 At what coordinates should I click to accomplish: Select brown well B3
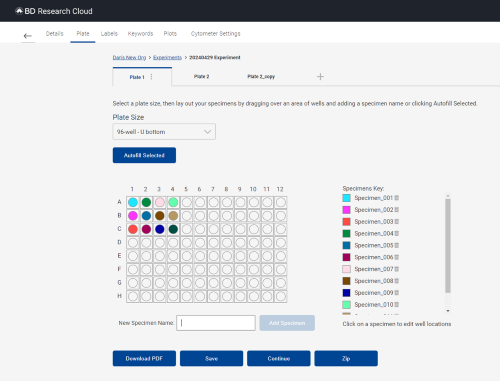pyautogui.click(x=160, y=216)
